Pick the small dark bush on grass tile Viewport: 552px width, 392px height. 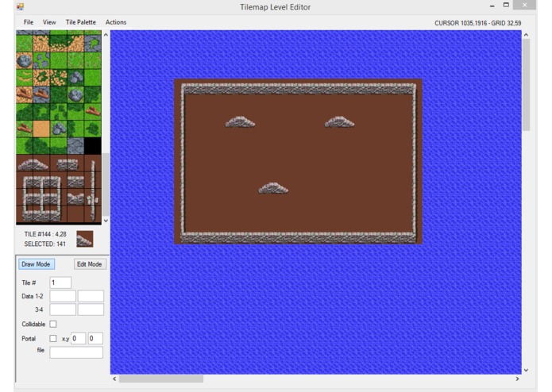pos(93,129)
